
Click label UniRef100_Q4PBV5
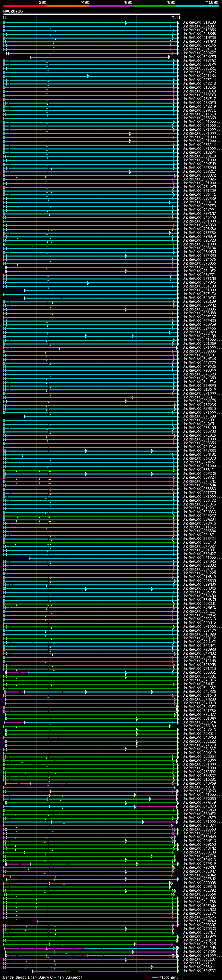pos(199,282)
